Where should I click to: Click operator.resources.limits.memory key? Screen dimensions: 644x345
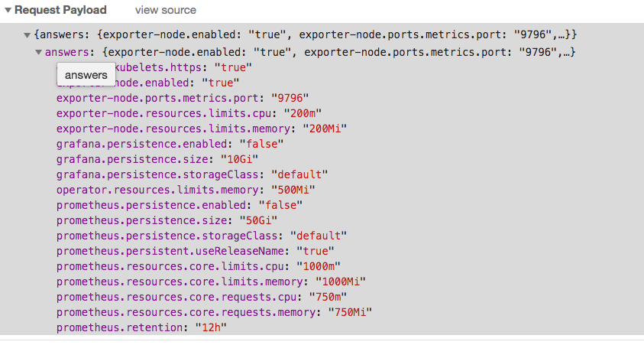point(157,190)
